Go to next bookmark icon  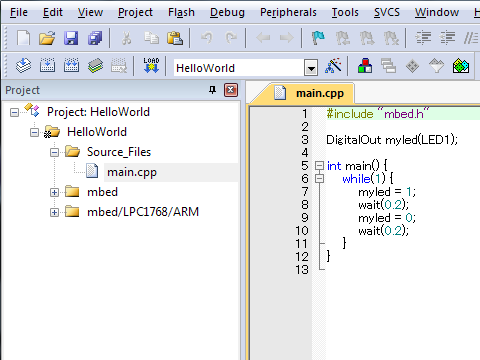367,38
